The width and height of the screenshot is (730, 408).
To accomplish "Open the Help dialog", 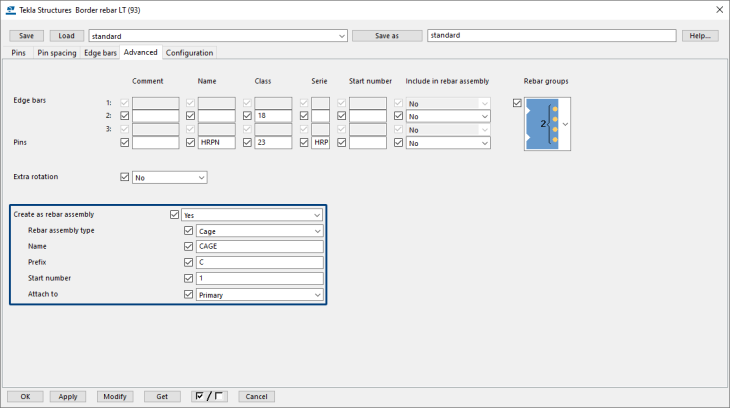I will pos(699,35).
